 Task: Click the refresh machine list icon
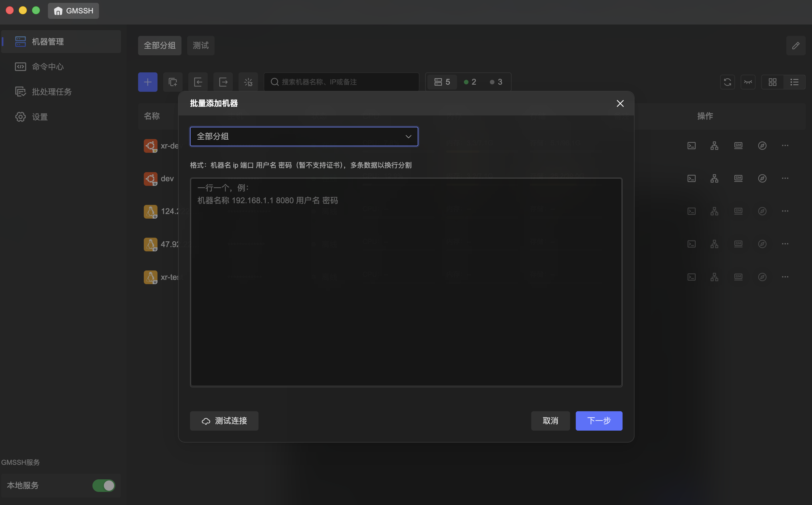pyautogui.click(x=727, y=82)
